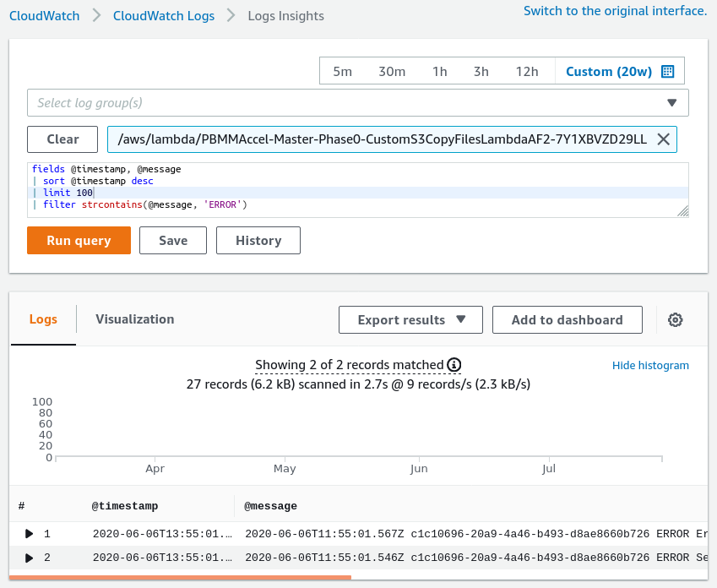Hide the histogram
Screen dimensions: 717x588
650,366
